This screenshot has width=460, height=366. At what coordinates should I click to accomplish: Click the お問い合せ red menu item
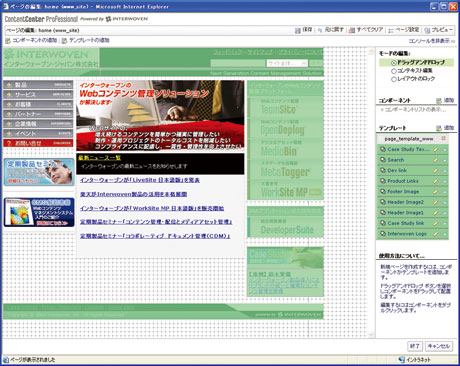[x=38, y=143]
